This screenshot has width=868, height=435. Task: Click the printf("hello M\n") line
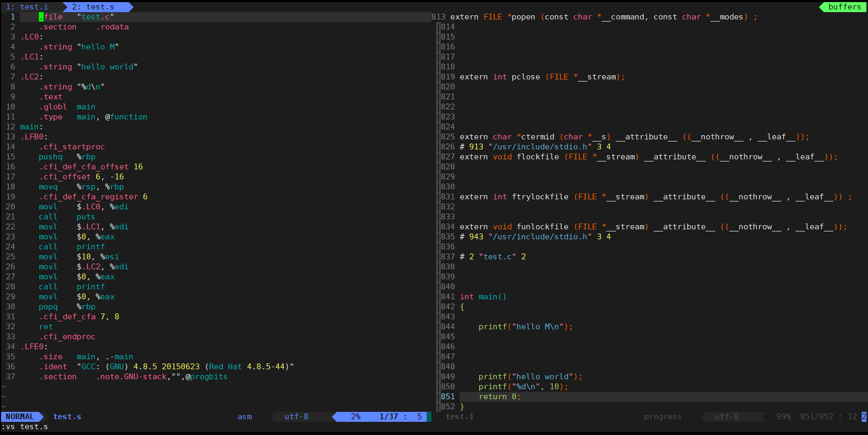point(526,327)
